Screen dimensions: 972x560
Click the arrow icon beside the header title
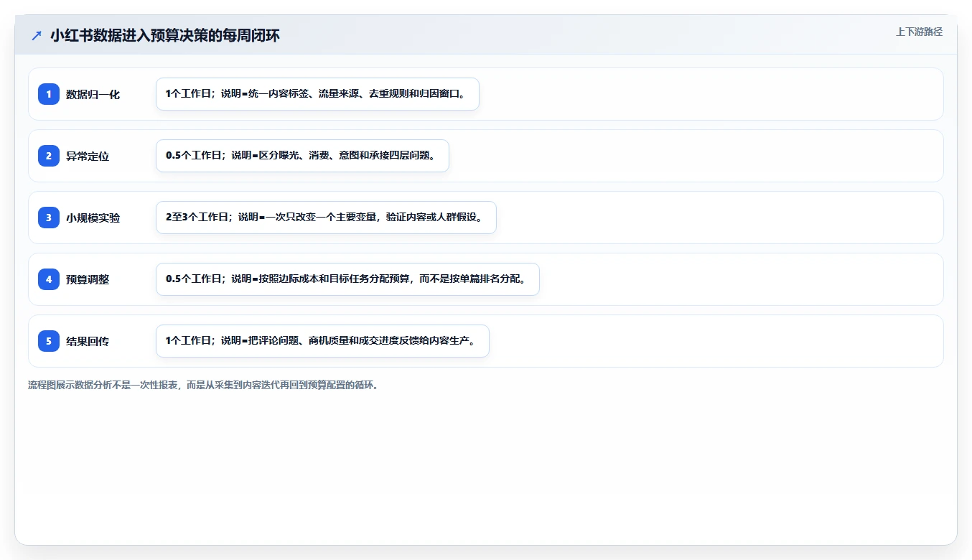tap(36, 36)
